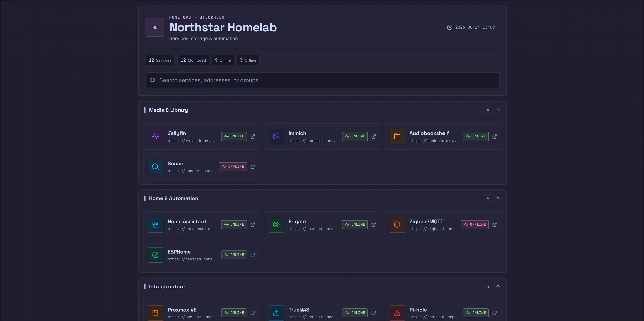Open the Immich service name link

pos(297,133)
